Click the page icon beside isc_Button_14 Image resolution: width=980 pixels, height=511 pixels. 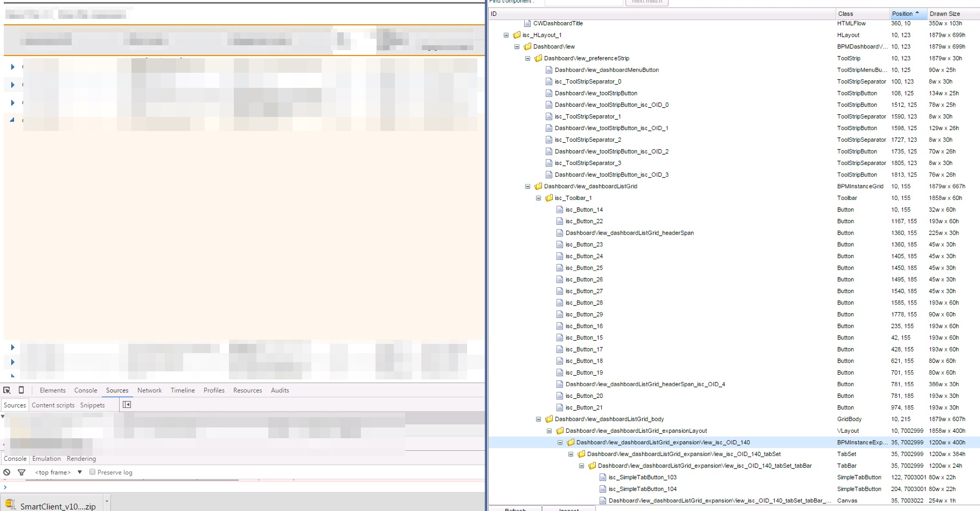tap(560, 210)
